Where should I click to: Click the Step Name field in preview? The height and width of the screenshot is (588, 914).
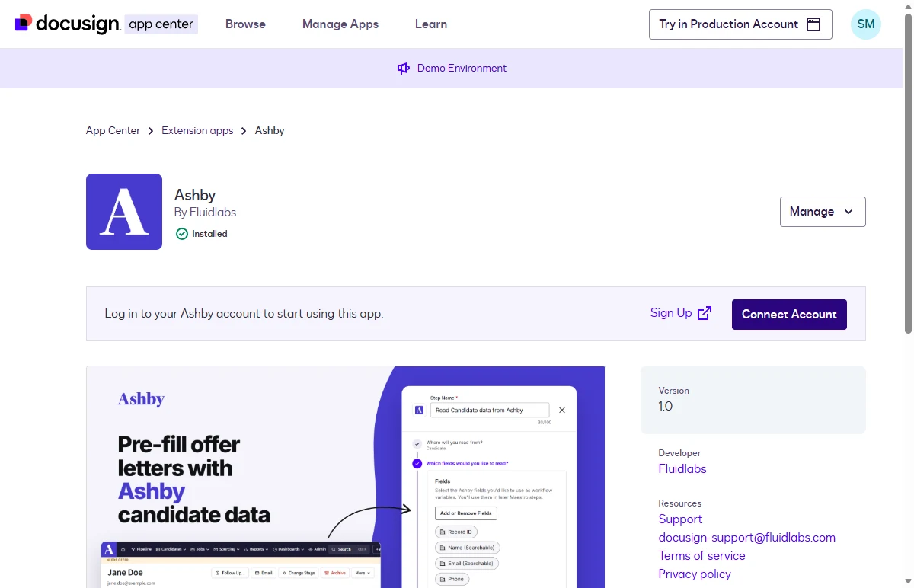tap(490, 410)
